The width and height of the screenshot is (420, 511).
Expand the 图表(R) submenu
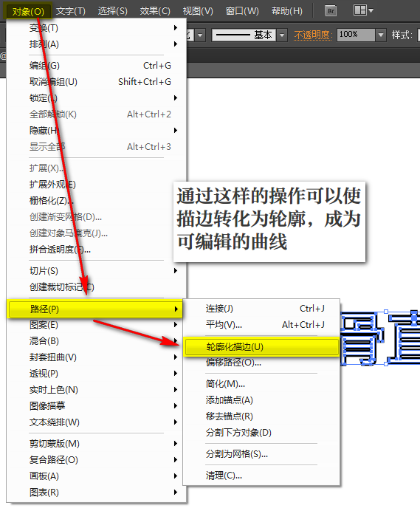(97, 493)
